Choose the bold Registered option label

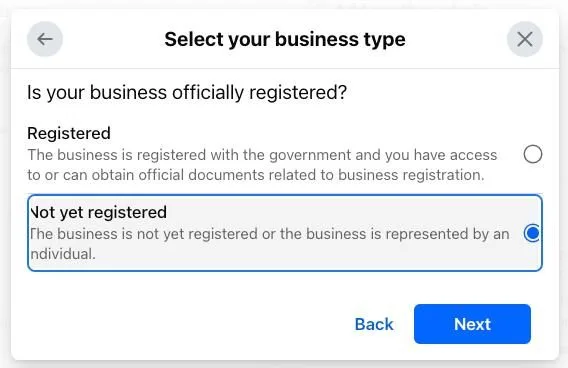click(69, 133)
